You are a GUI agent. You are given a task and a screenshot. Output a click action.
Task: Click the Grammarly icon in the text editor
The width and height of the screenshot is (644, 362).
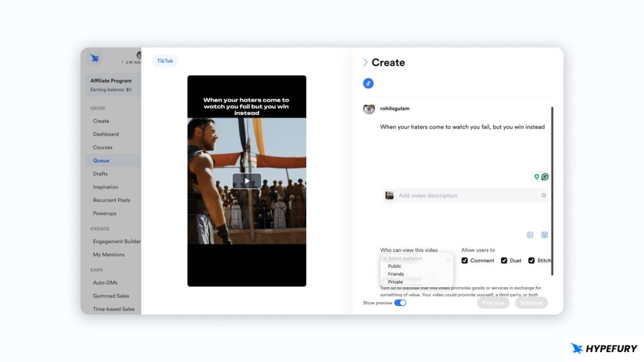(545, 177)
